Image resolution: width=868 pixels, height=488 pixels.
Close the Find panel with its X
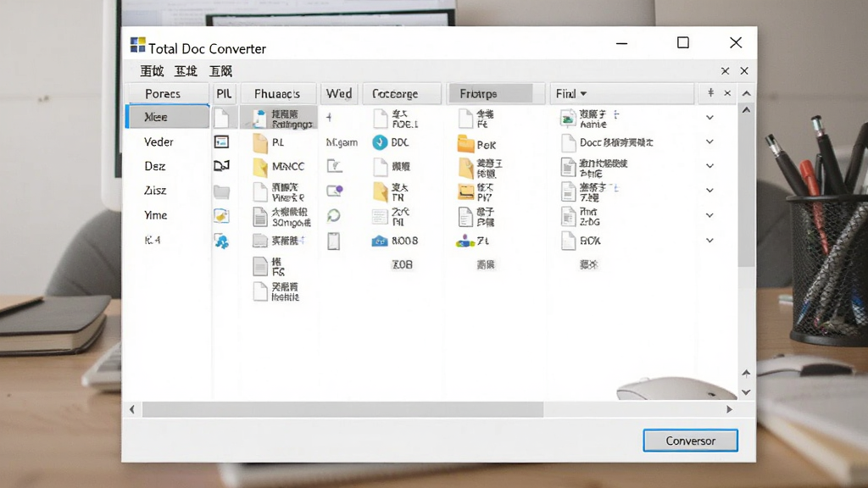(727, 93)
